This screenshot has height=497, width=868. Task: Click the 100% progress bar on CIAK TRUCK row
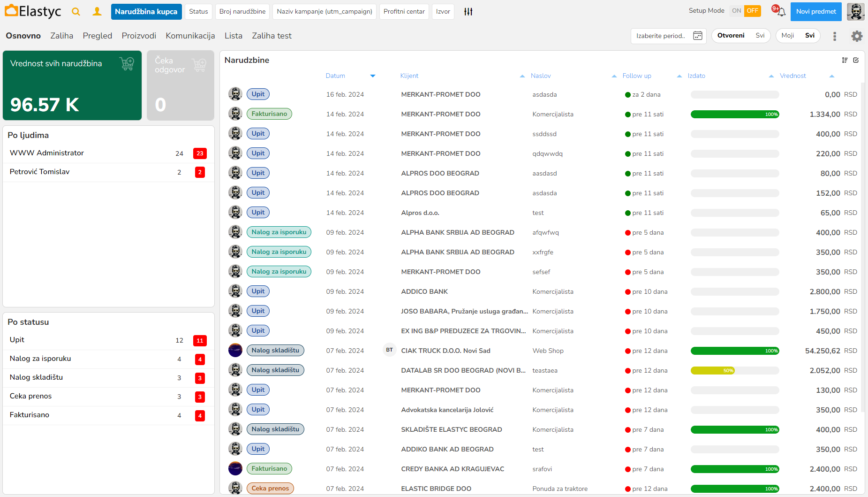(735, 351)
